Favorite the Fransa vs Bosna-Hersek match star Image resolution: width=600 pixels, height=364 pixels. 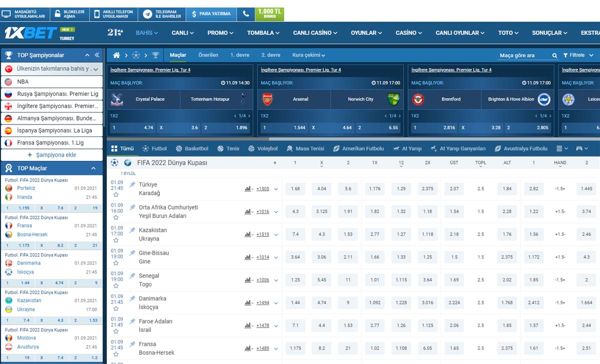tap(116, 354)
